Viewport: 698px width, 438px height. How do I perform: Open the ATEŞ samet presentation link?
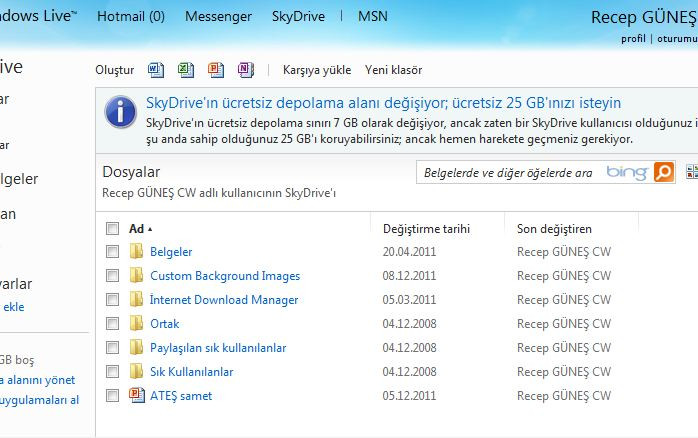[x=181, y=396]
